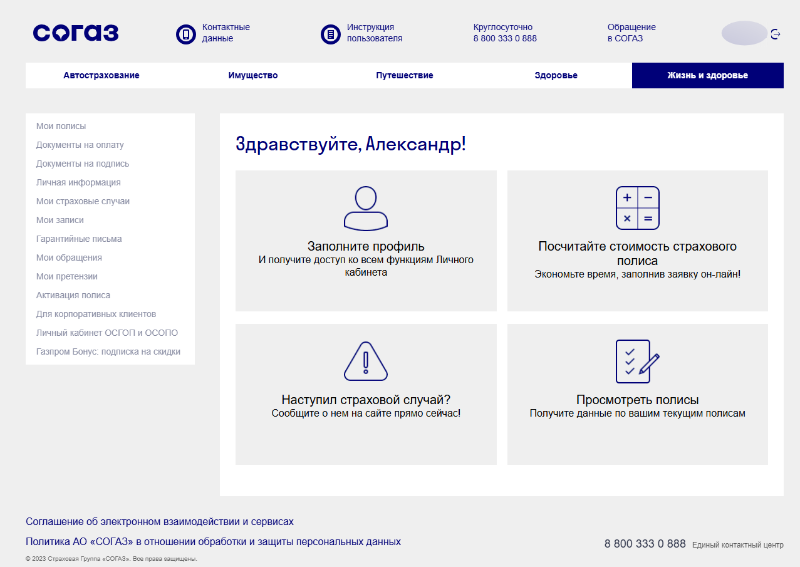Click the logout arrow icon
Image resolution: width=800 pixels, height=567 pixels.
(776, 34)
